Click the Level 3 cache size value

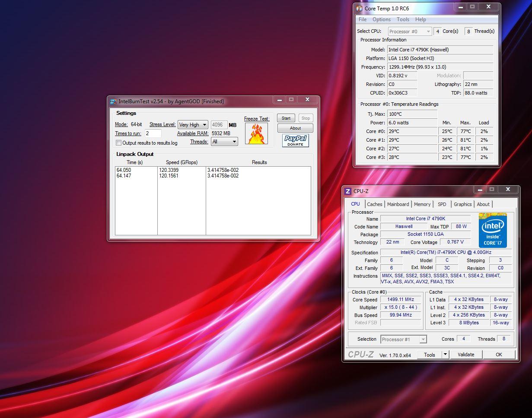(x=469, y=323)
